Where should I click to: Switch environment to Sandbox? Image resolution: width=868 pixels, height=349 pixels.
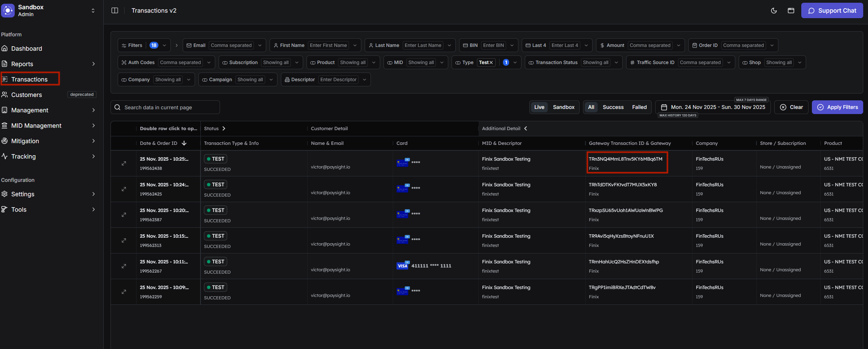(x=563, y=107)
